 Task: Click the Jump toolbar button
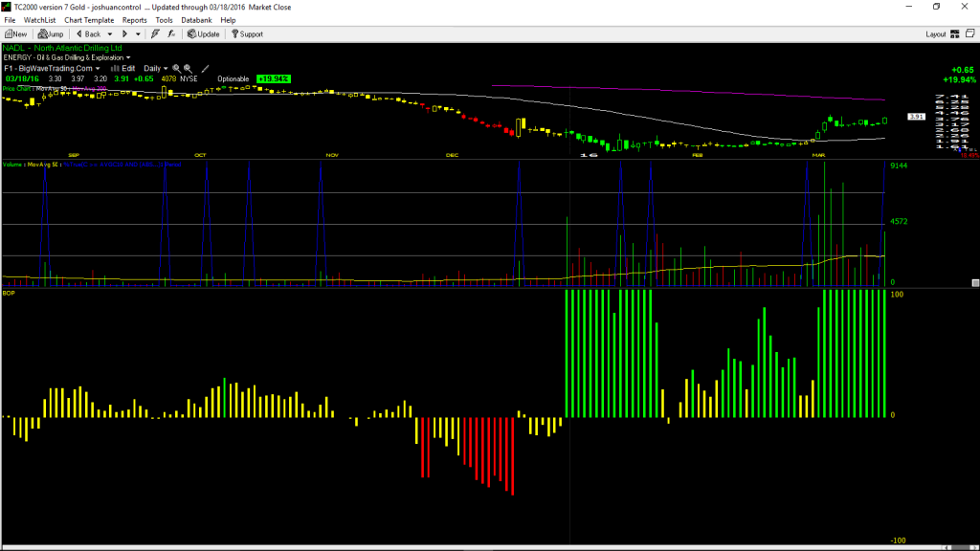tap(51, 34)
